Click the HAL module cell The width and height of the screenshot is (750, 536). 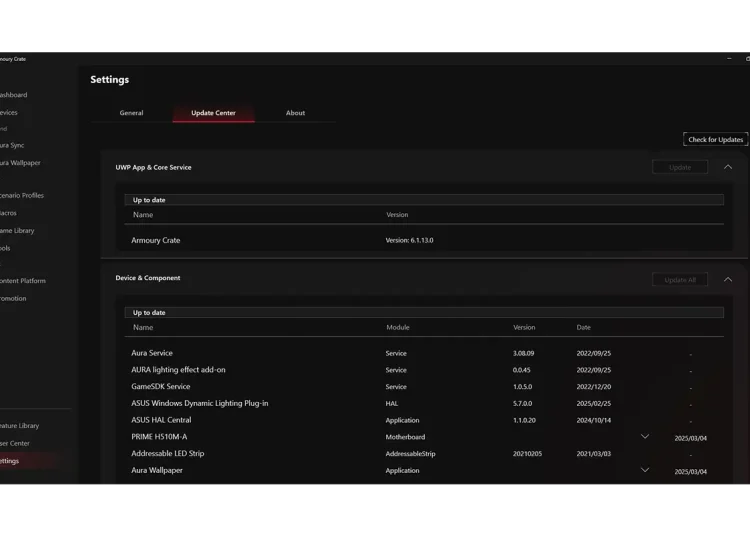coord(392,404)
